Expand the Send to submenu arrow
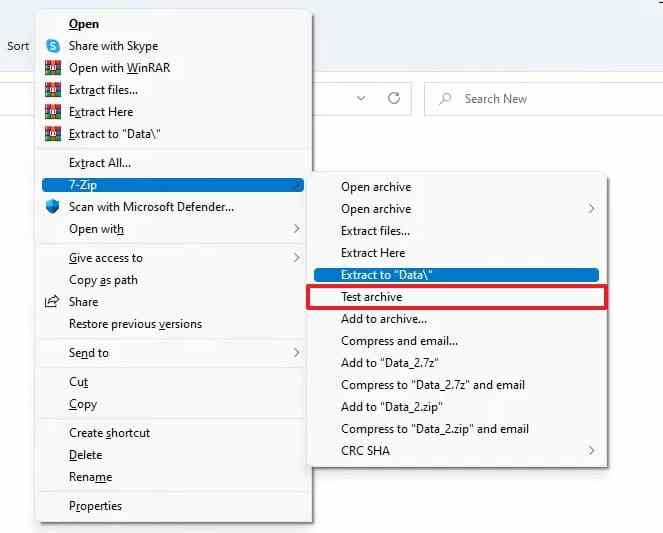The width and height of the screenshot is (663, 533). (296, 352)
